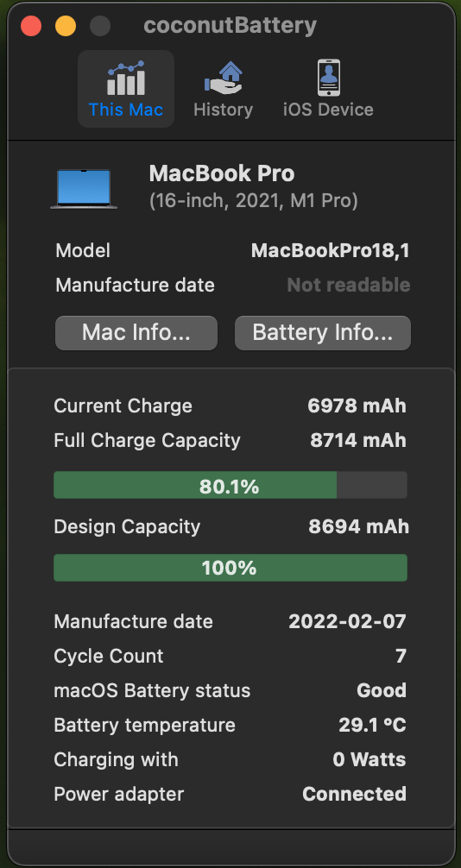The height and width of the screenshot is (868, 461).
Task: Open the Battery Info dialog
Action: [x=323, y=333]
